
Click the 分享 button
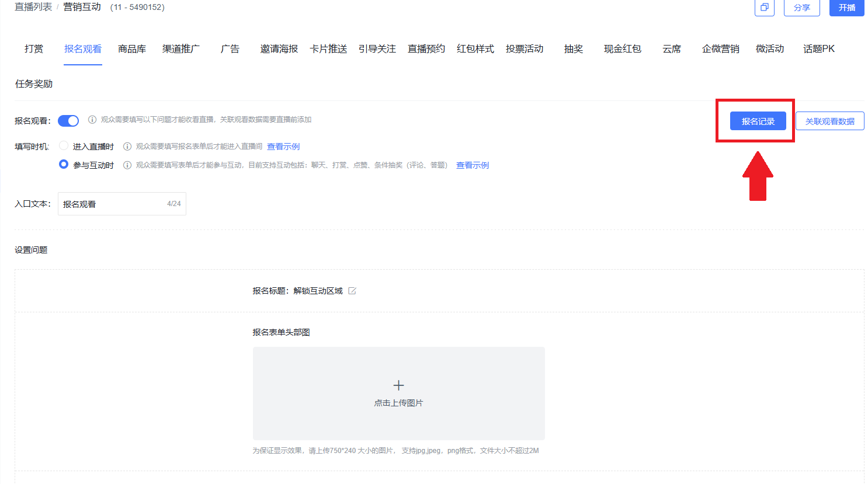click(x=802, y=8)
